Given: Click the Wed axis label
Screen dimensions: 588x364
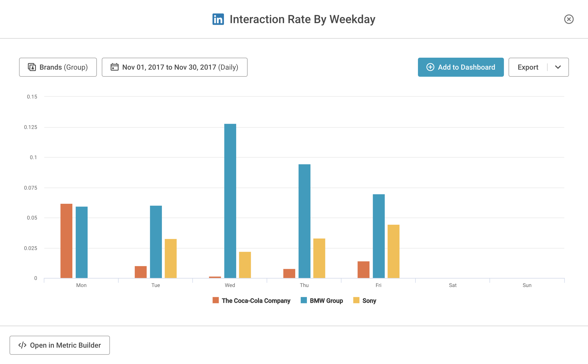Looking at the screenshot, I should pyautogui.click(x=230, y=285).
